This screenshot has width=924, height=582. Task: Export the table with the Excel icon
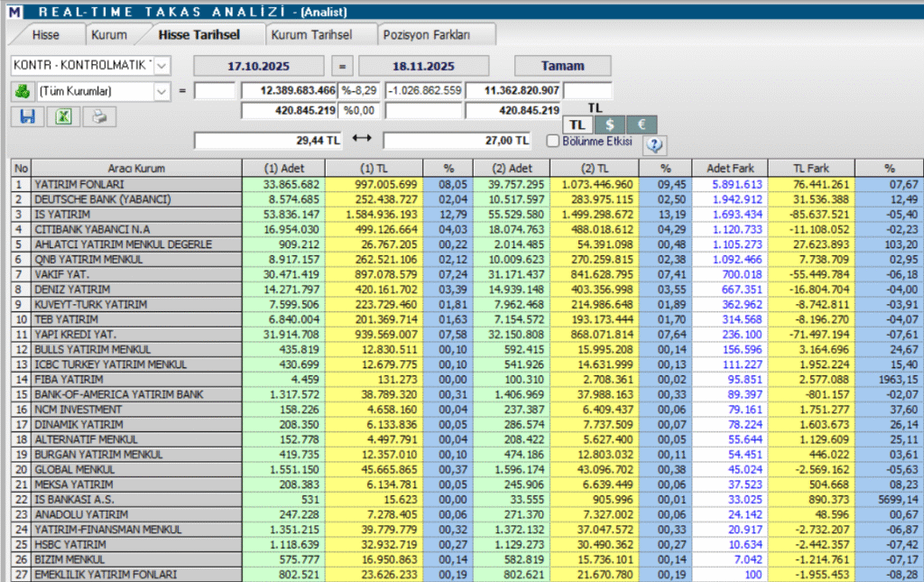(x=62, y=117)
